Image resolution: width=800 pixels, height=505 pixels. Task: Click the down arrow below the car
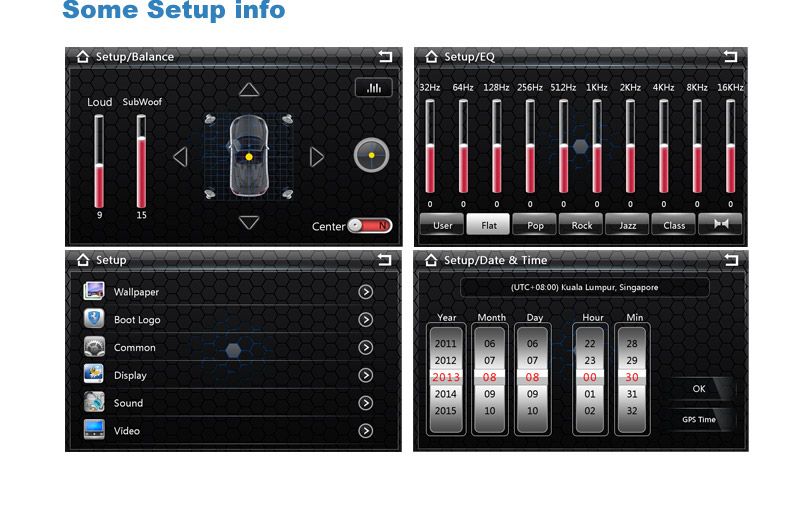[249, 223]
